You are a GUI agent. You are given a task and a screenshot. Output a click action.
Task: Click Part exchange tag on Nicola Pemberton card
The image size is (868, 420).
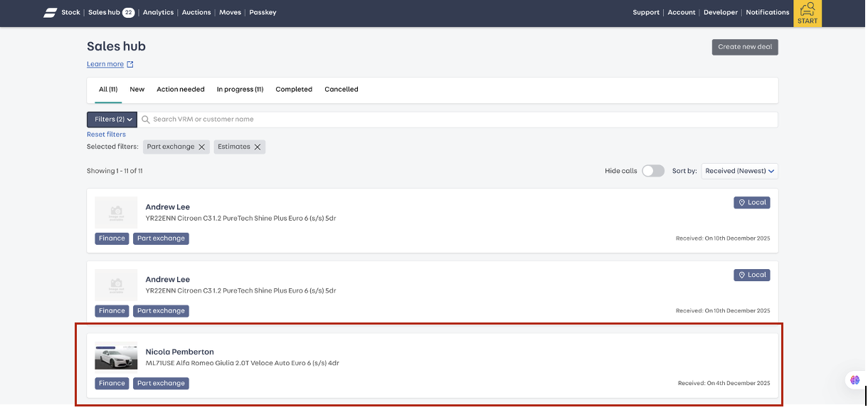point(161,383)
